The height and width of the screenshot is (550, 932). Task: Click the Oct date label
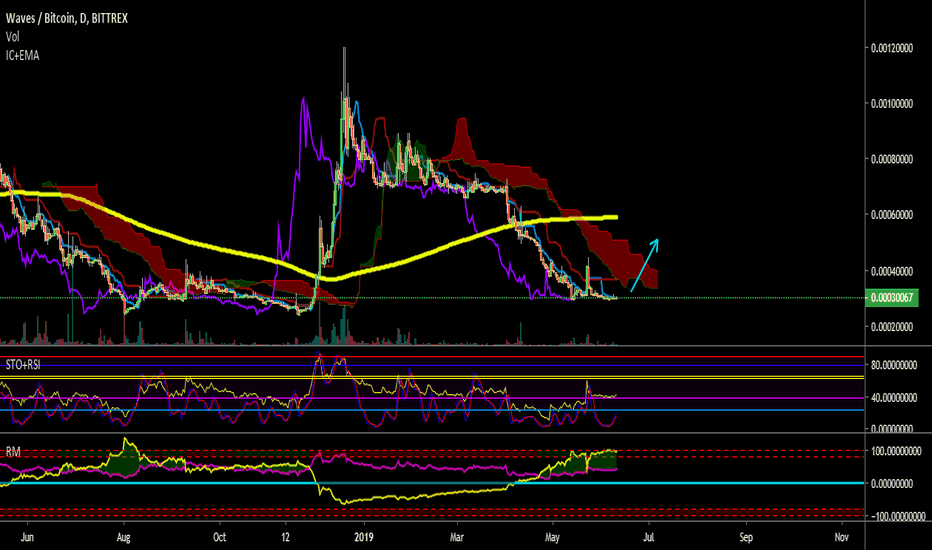(219, 537)
